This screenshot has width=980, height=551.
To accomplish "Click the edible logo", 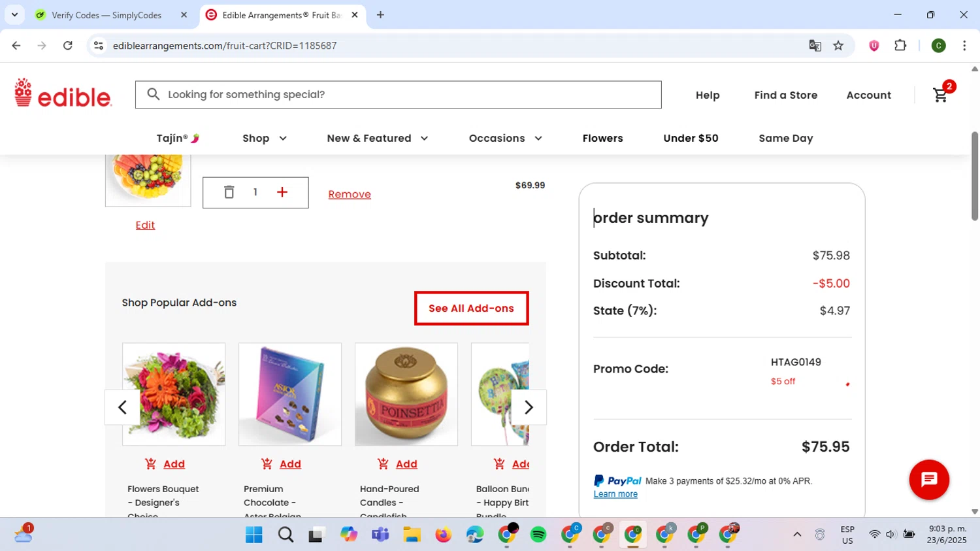I will click(x=63, y=93).
